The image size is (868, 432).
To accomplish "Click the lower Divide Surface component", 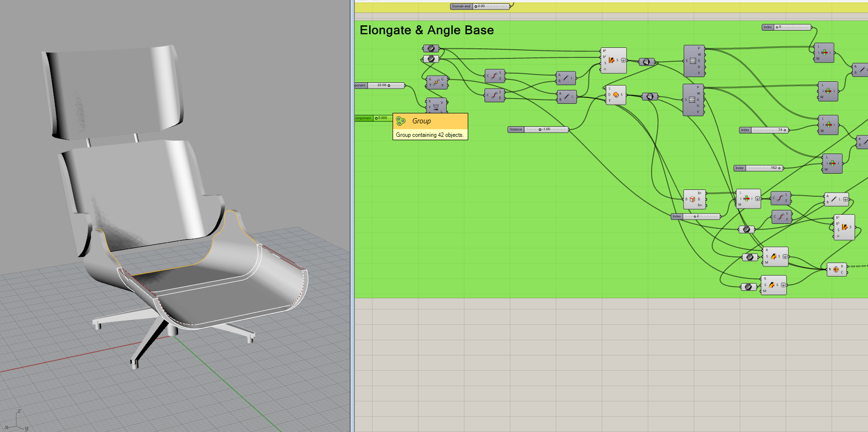I will [x=693, y=100].
